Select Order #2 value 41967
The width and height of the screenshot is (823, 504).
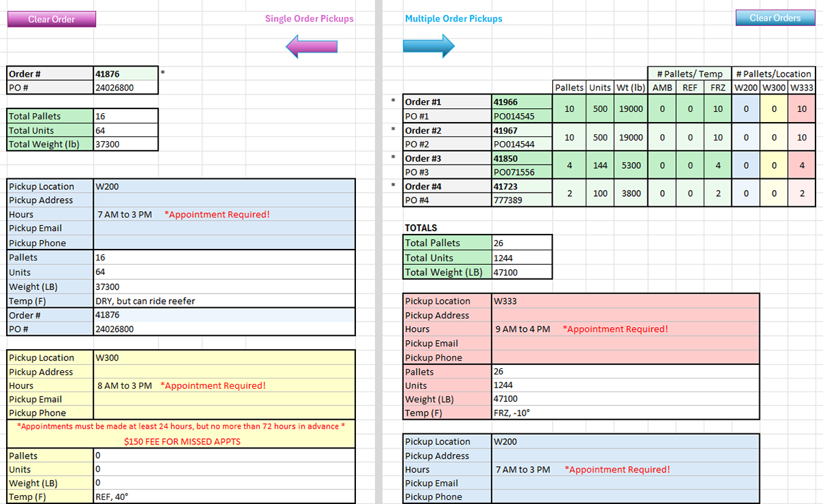click(x=522, y=130)
